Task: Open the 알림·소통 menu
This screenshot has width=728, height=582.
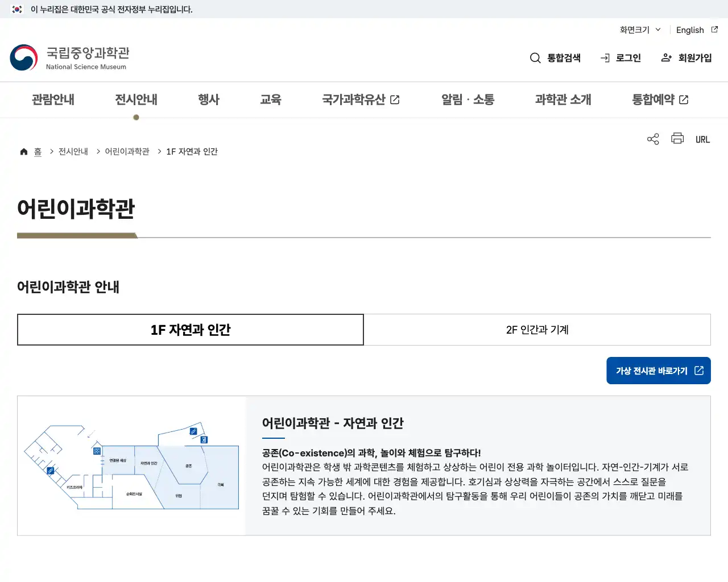Action: pos(467,99)
